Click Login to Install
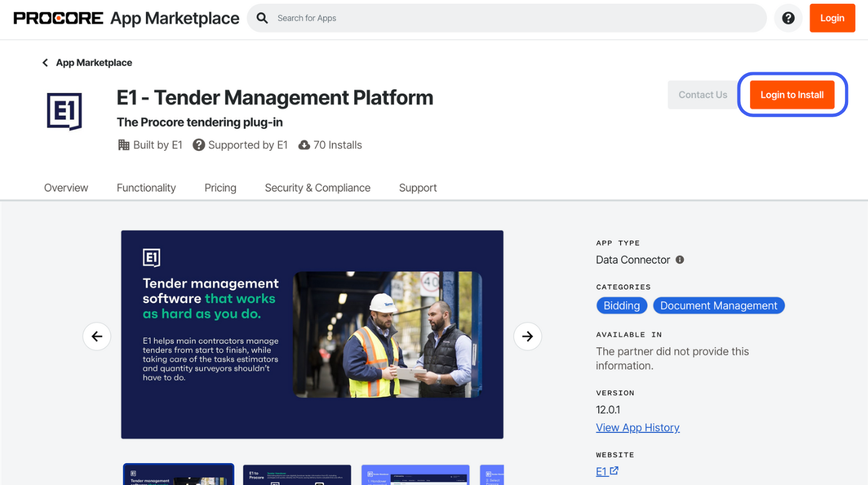Image resolution: width=868 pixels, height=485 pixels. point(792,95)
